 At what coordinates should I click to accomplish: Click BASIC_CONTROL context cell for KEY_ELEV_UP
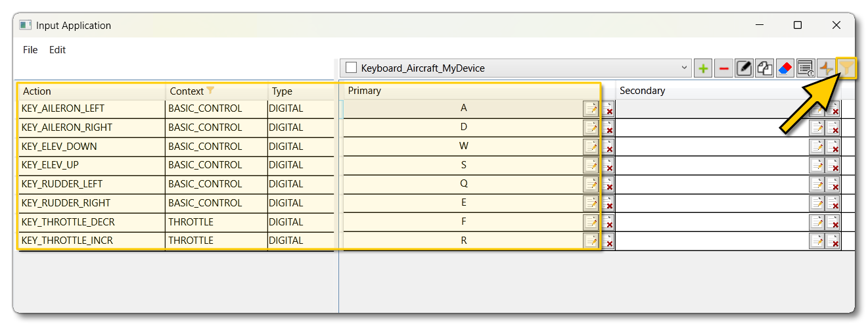coord(216,165)
